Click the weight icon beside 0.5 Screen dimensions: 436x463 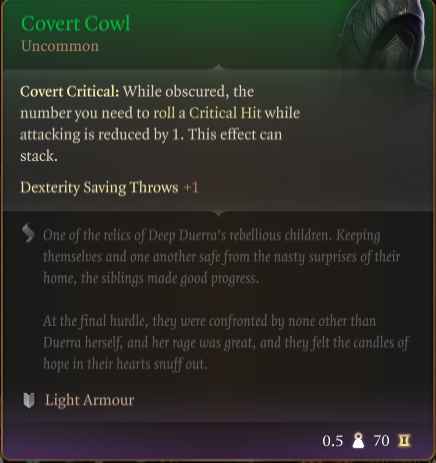(x=358, y=441)
